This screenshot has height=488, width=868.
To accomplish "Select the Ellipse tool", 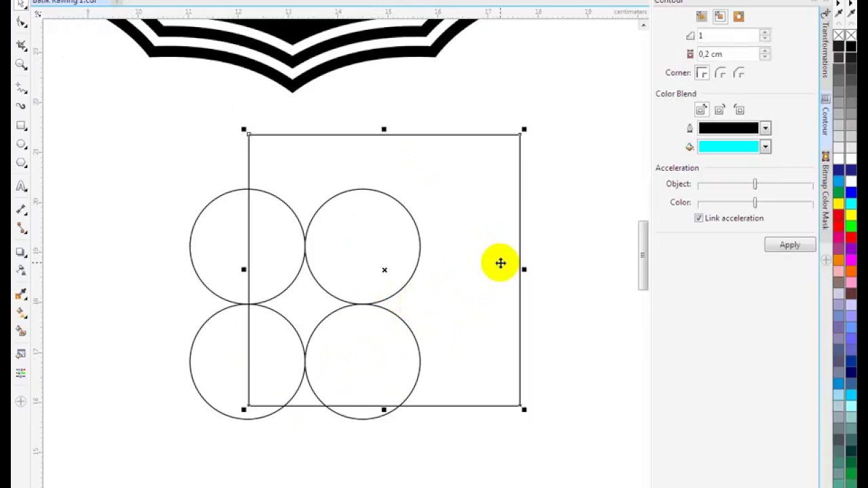I will (21, 144).
